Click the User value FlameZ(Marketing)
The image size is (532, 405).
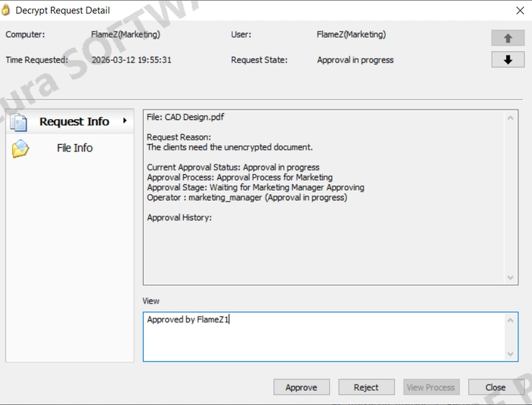pyautogui.click(x=351, y=35)
